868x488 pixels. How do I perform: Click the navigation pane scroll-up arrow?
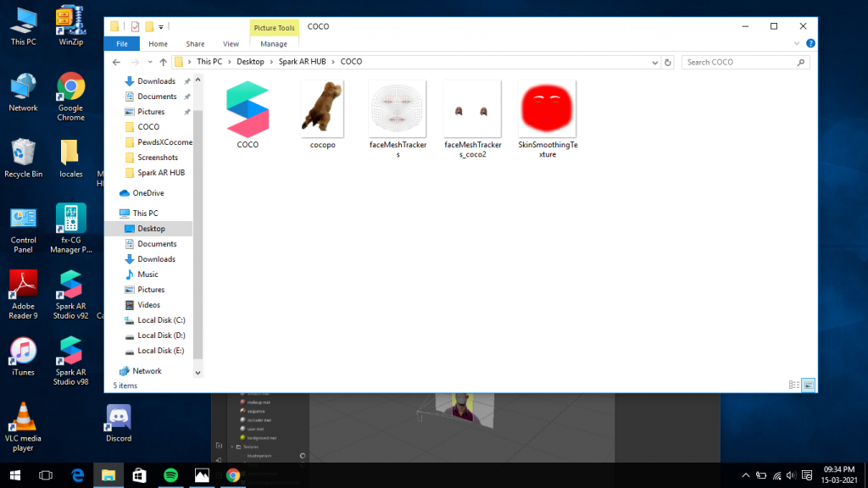(198, 80)
